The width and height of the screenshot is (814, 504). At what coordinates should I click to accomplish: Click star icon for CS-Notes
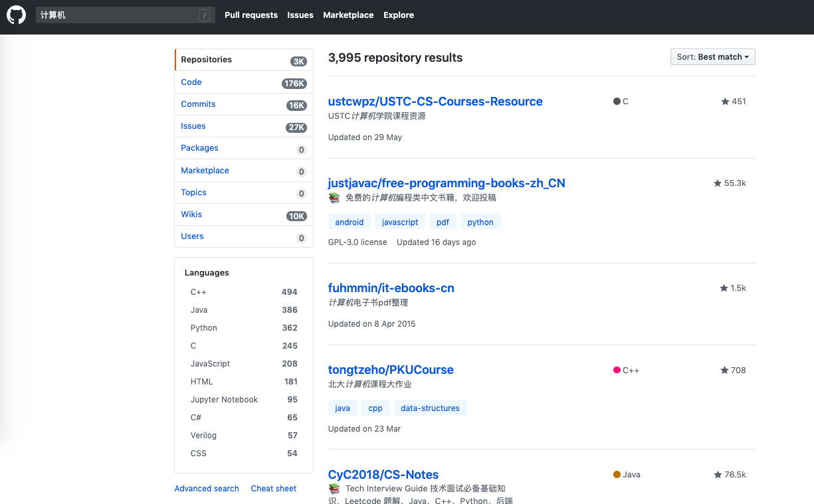pos(718,475)
